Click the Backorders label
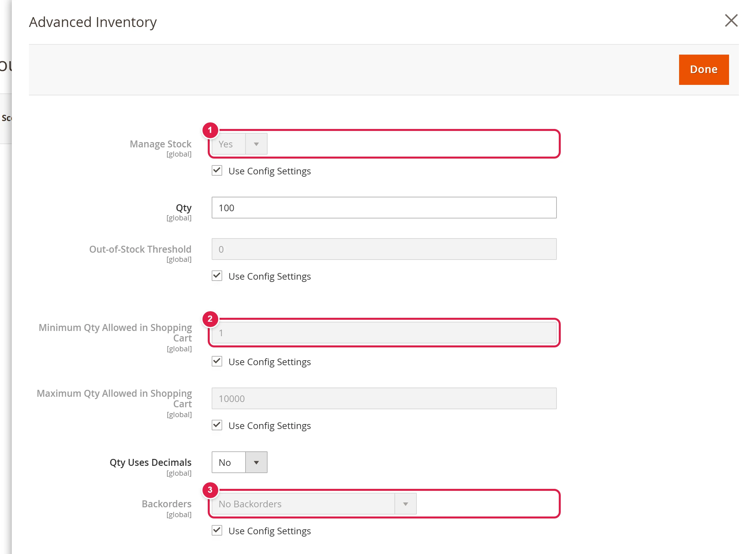The width and height of the screenshot is (756, 554). coord(167,504)
